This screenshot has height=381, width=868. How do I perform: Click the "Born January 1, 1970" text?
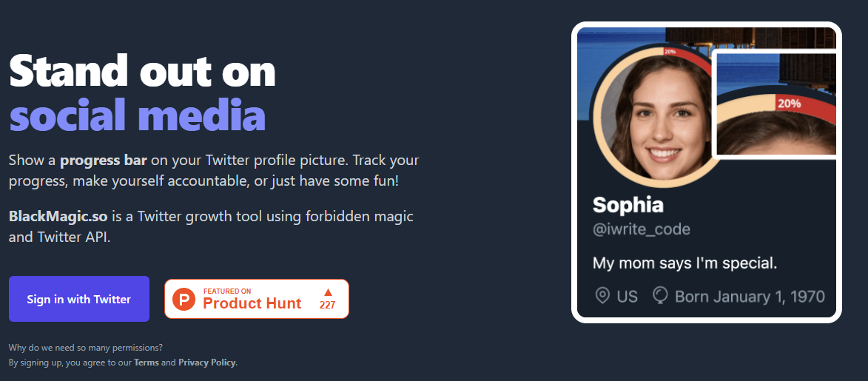tap(750, 297)
